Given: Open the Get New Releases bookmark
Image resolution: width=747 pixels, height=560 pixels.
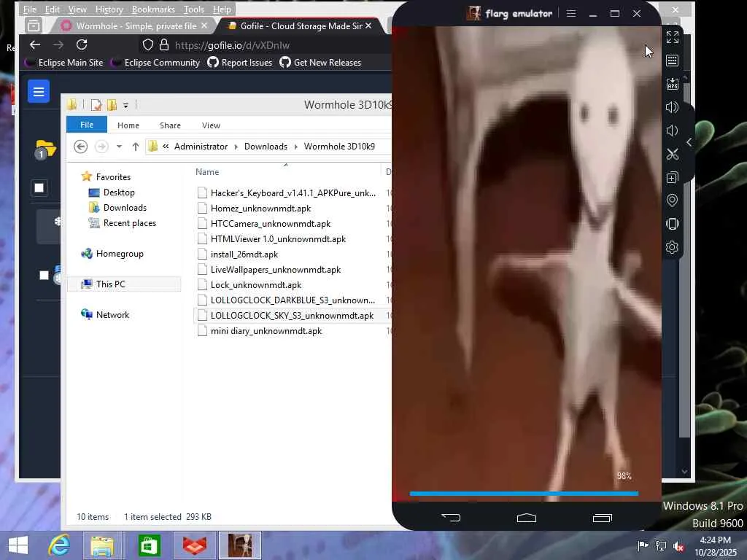Looking at the screenshot, I should click(321, 63).
